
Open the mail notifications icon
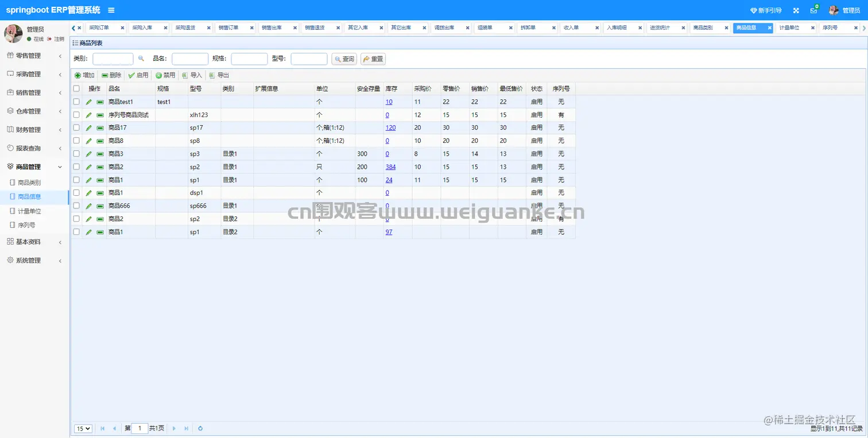813,10
